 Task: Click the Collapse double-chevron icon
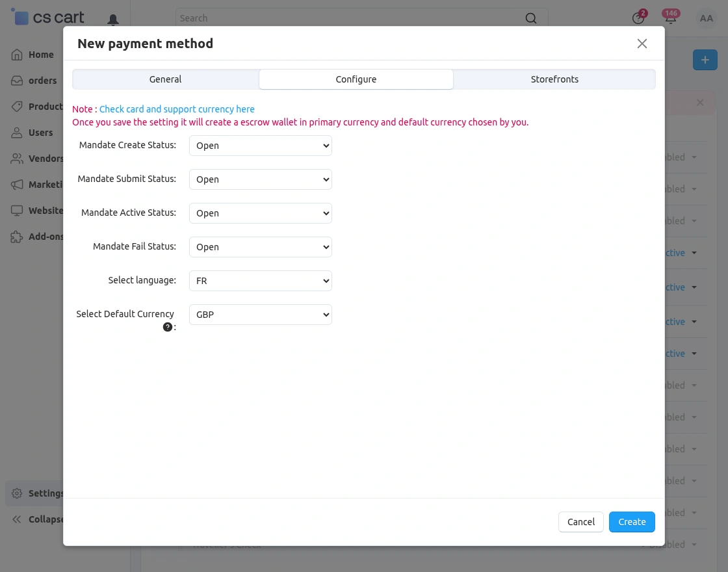(x=17, y=519)
